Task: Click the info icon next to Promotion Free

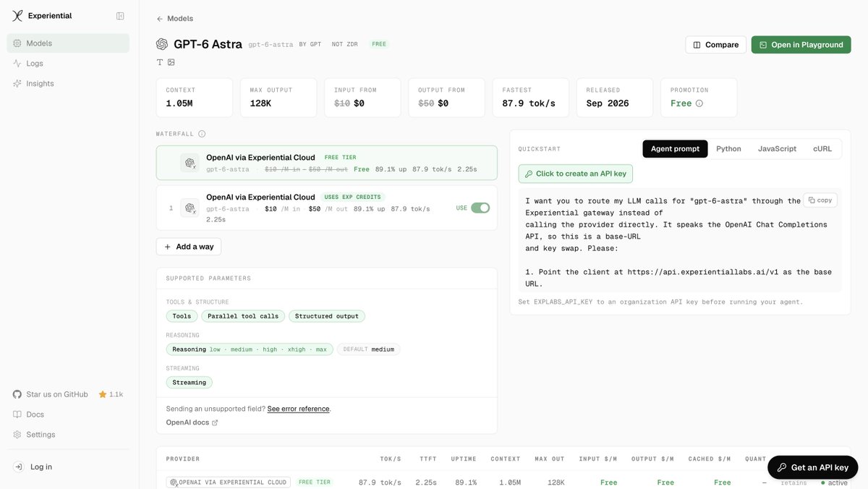Action: [x=699, y=103]
